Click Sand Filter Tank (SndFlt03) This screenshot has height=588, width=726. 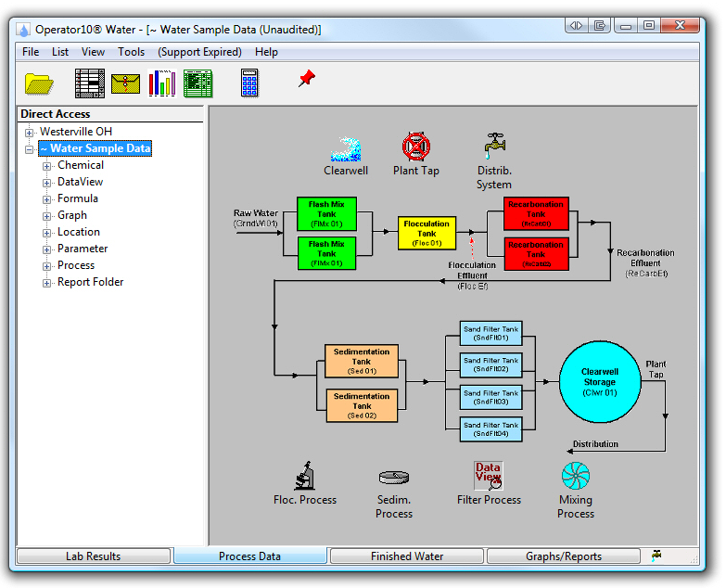click(x=490, y=397)
